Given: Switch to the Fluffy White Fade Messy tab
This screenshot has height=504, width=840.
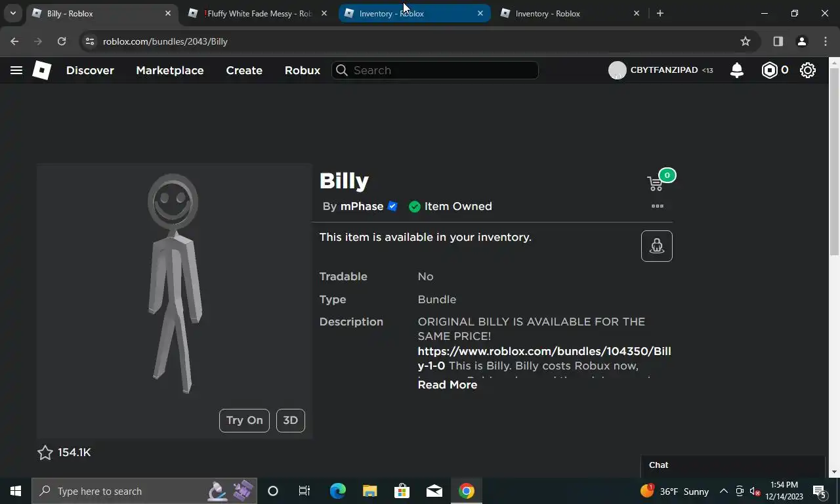Looking at the screenshot, I should tap(258, 13).
